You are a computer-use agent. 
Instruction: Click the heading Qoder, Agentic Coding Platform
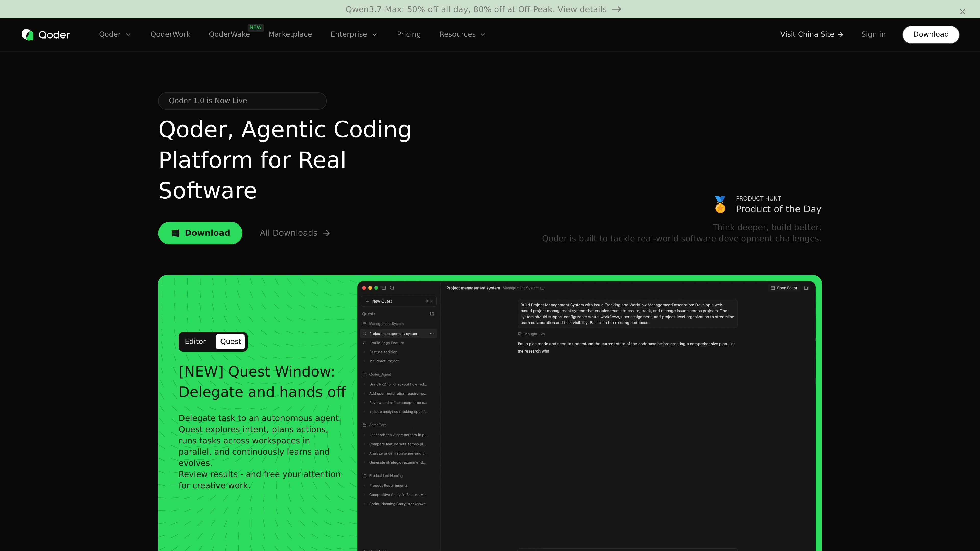[285, 160]
